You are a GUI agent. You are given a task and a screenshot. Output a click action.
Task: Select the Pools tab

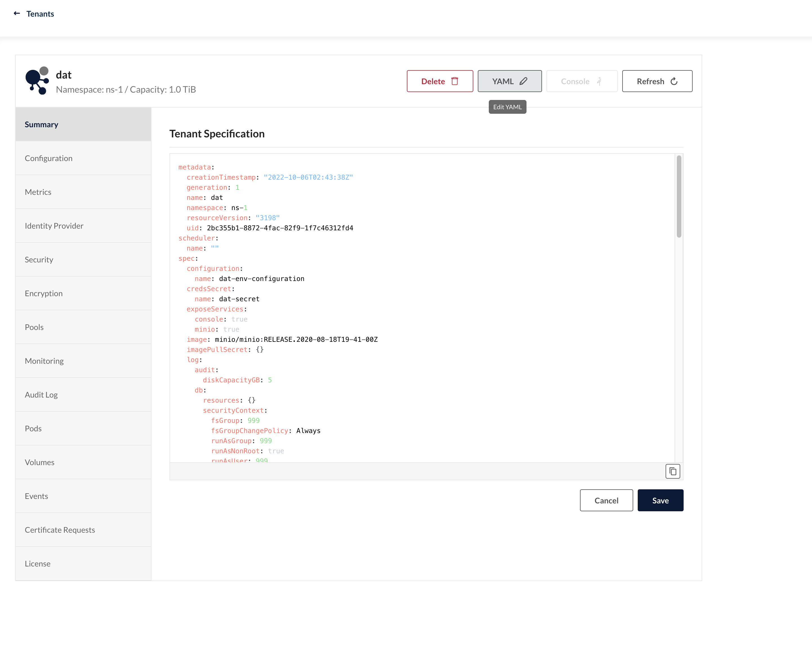[34, 327]
